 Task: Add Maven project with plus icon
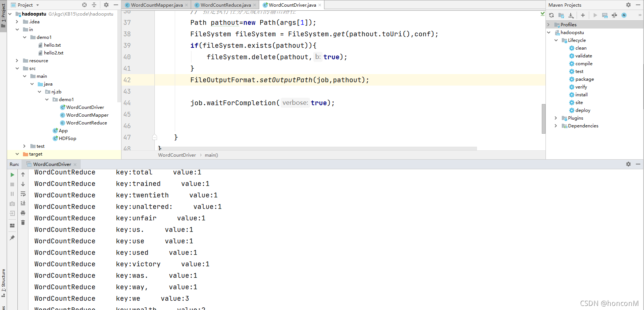[x=583, y=15]
